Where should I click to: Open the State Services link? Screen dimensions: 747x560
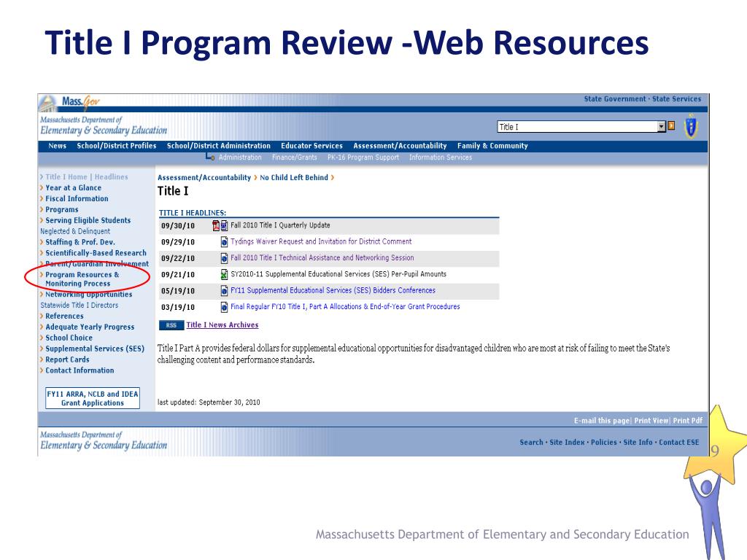[676, 99]
